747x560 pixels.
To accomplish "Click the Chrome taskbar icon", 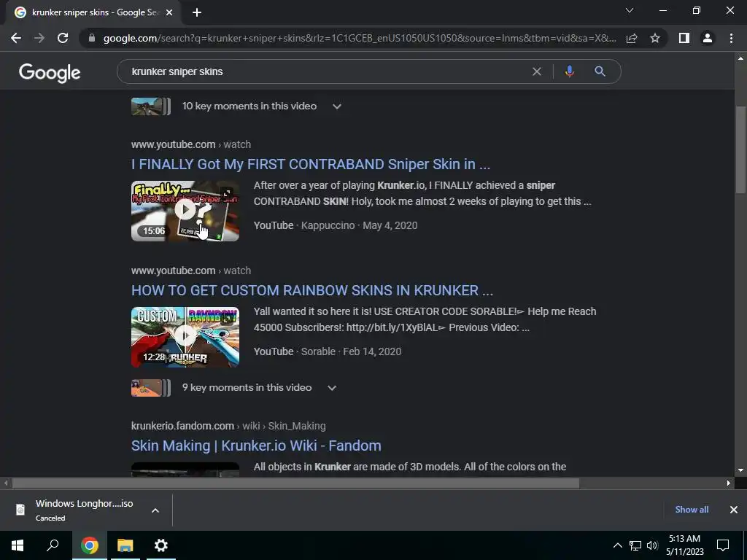I will [x=90, y=545].
